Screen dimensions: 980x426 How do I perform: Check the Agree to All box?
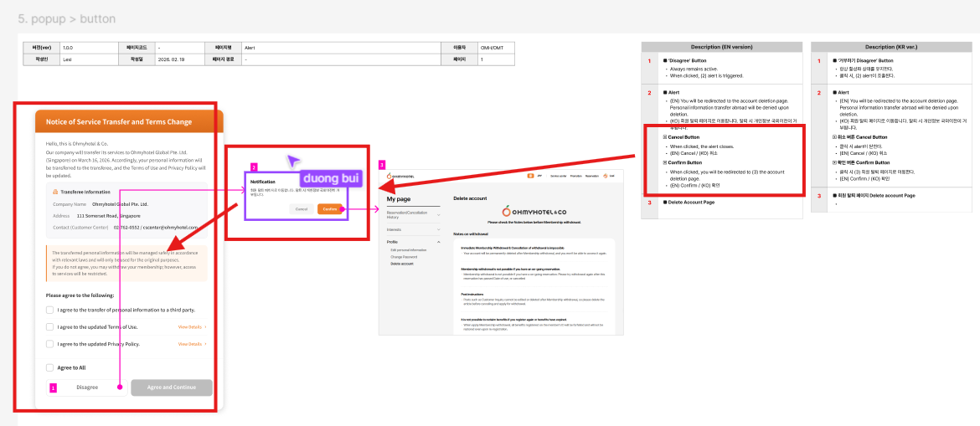point(49,367)
